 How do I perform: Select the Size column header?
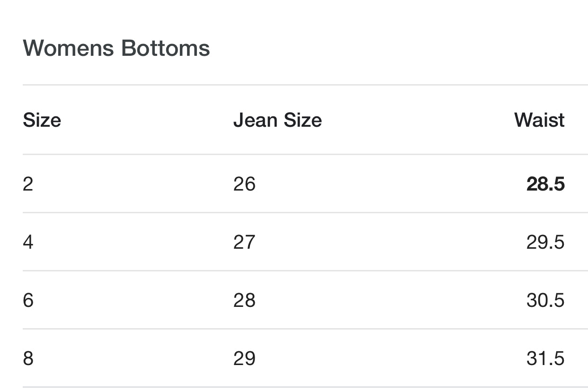click(42, 120)
